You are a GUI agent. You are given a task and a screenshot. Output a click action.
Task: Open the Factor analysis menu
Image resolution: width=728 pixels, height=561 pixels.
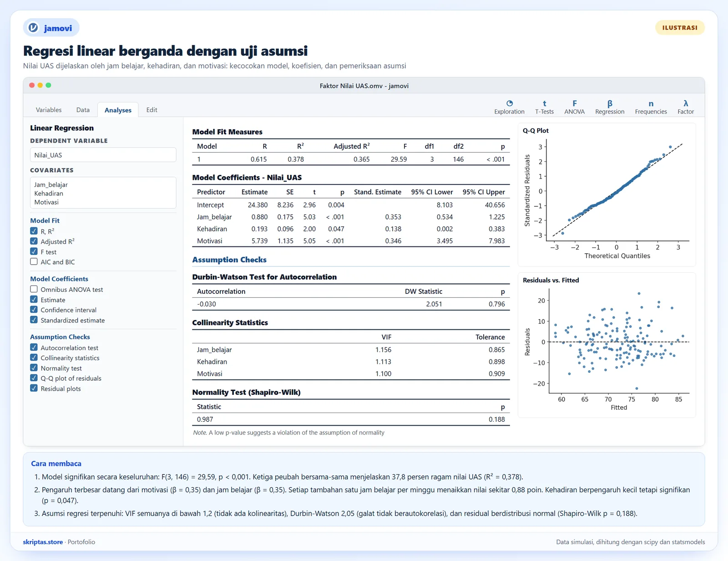686,107
